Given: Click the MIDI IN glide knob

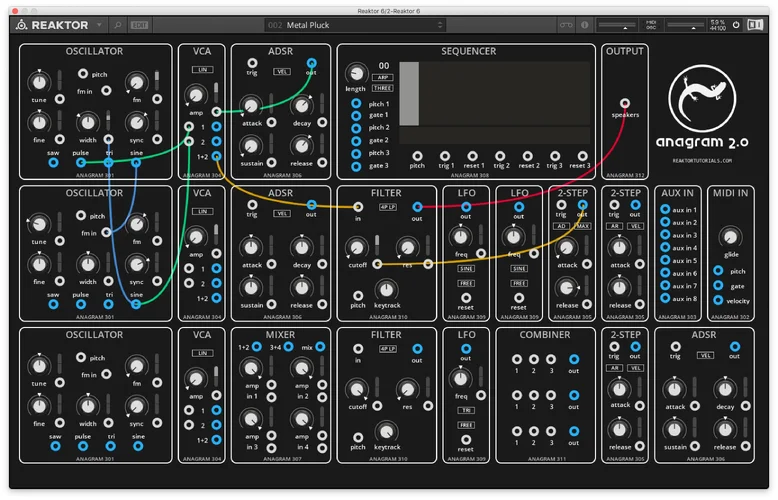Looking at the screenshot, I should pyautogui.click(x=730, y=237).
